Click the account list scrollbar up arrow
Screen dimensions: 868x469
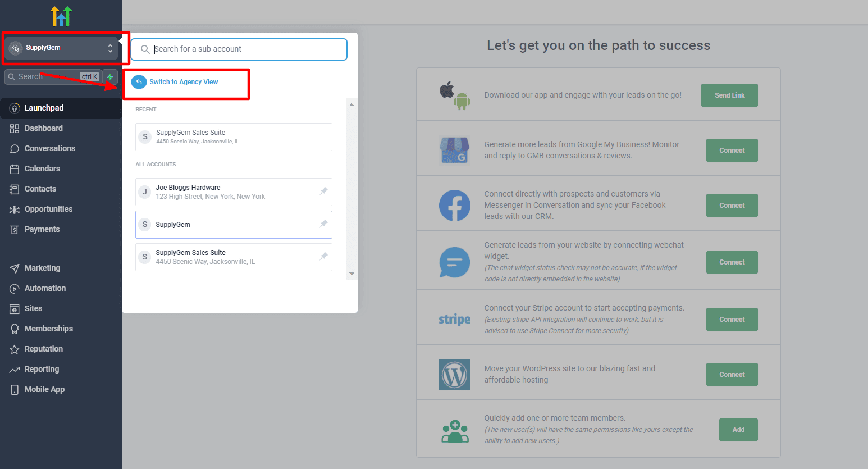pos(351,105)
